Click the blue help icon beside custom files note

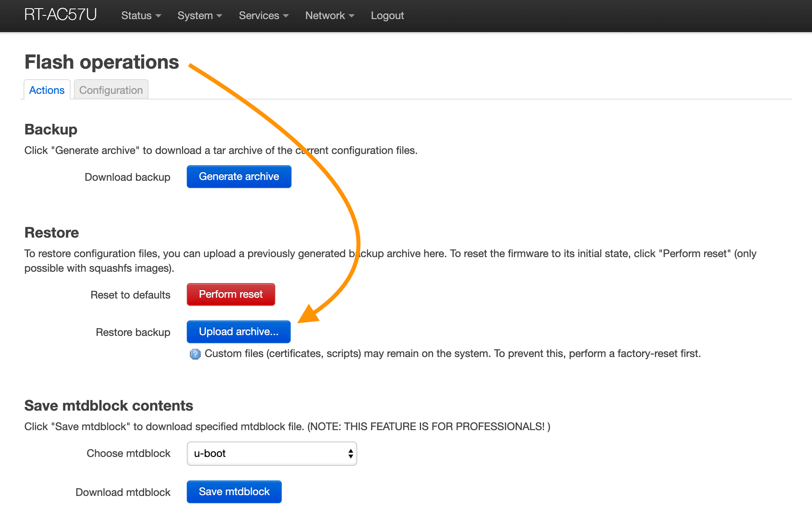coord(195,354)
